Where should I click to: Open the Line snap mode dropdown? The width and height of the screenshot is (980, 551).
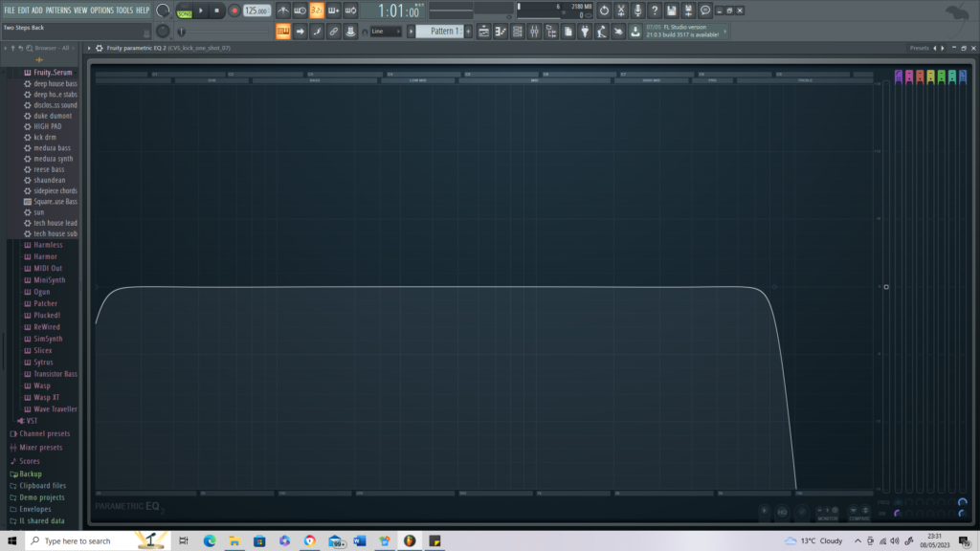click(386, 32)
